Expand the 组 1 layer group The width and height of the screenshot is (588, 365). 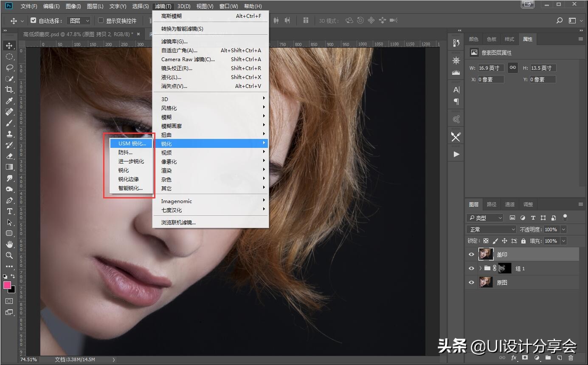[x=480, y=269]
